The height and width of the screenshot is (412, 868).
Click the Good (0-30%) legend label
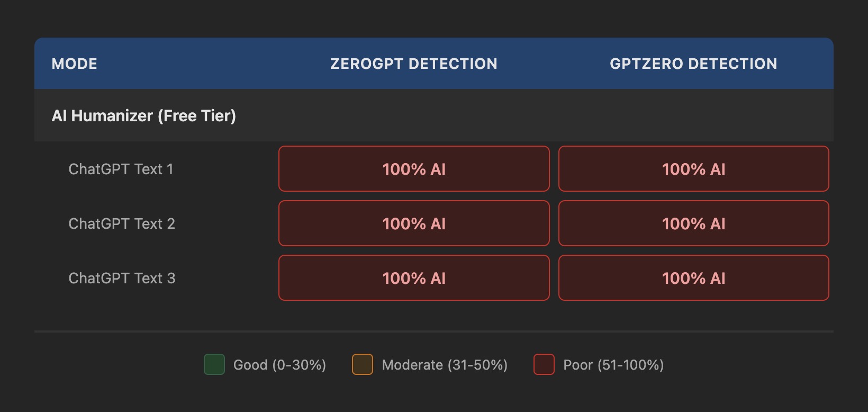point(279,365)
